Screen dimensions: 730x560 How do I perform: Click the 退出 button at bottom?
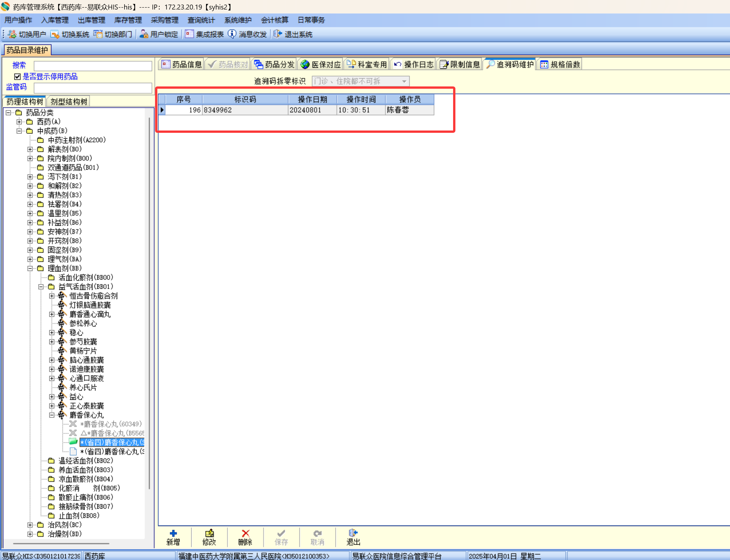click(x=353, y=537)
